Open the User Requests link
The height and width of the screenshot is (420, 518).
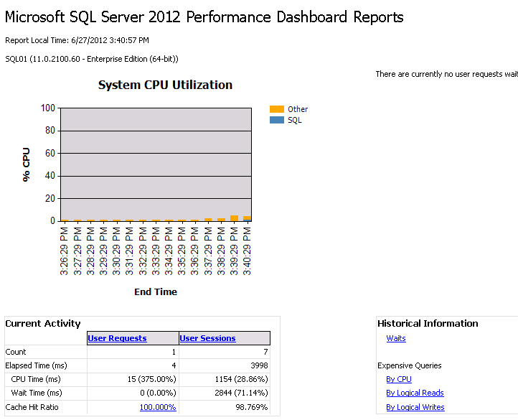[x=117, y=338]
